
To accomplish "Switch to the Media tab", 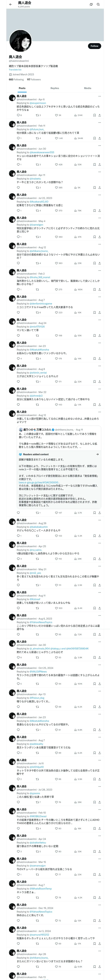I will coord(88,88).
